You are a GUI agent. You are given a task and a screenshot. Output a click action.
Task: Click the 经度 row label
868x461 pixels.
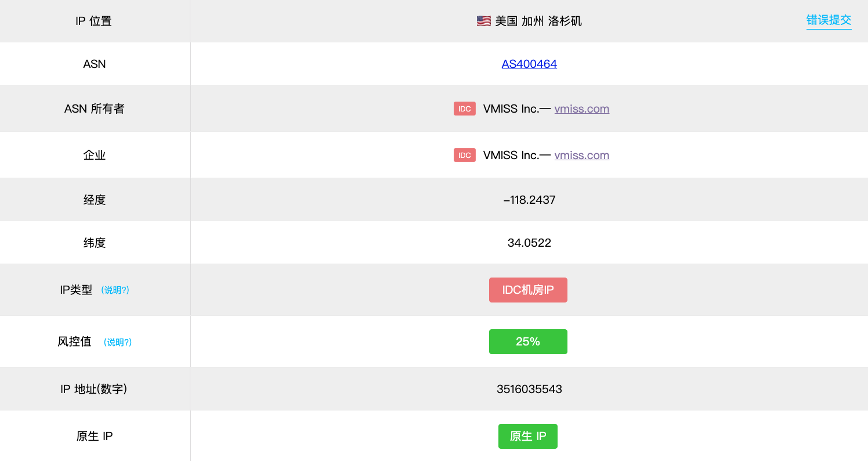pyautogui.click(x=95, y=200)
